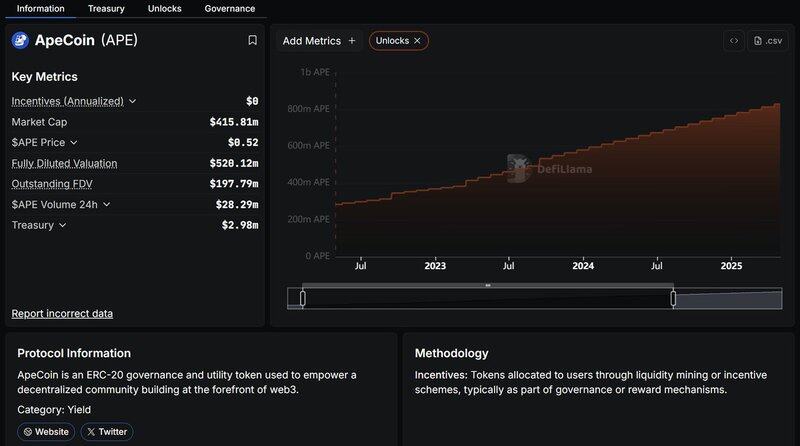
Task: Open the embed code icon button
Action: 734,41
